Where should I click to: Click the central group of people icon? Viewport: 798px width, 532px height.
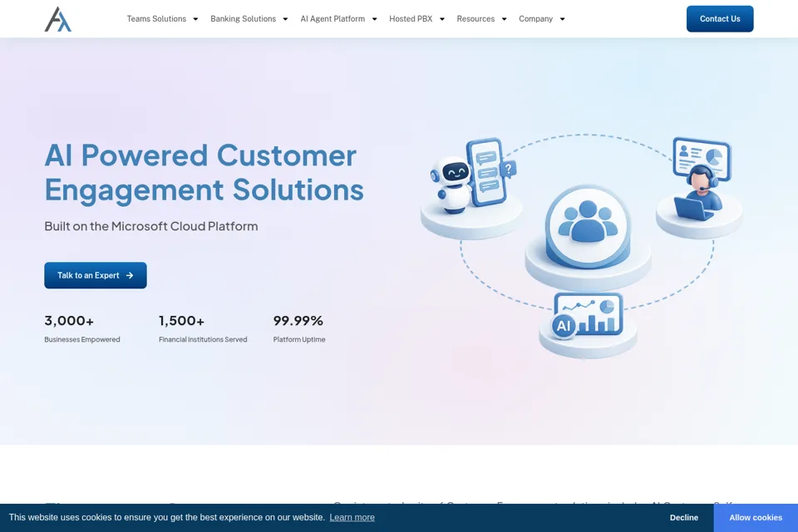pyautogui.click(x=588, y=221)
